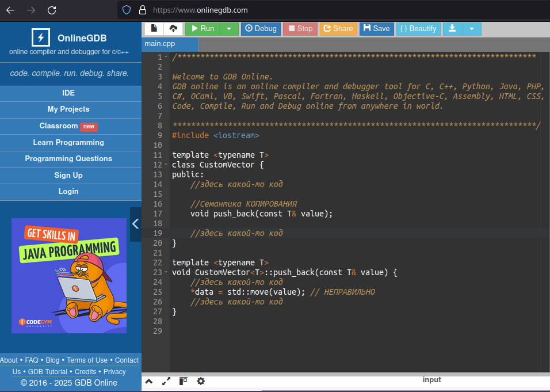Viewport: 550px width, 392px height.
Task: Start Debug mode
Action: [261, 29]
